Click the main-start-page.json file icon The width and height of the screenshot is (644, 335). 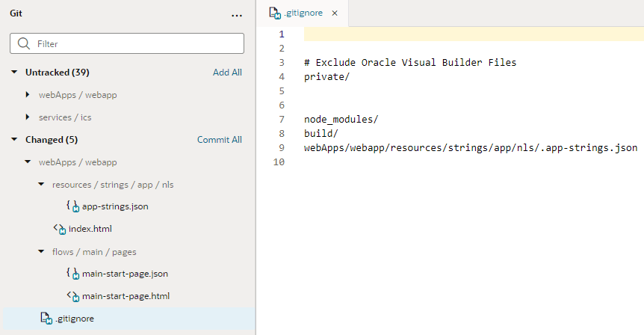72,274
